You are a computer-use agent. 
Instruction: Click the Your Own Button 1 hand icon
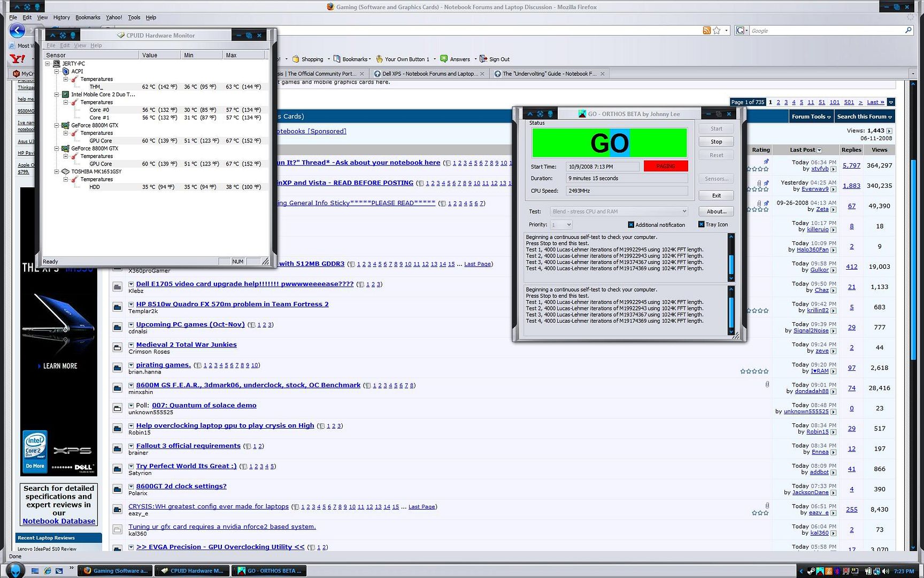coord(379,59)
